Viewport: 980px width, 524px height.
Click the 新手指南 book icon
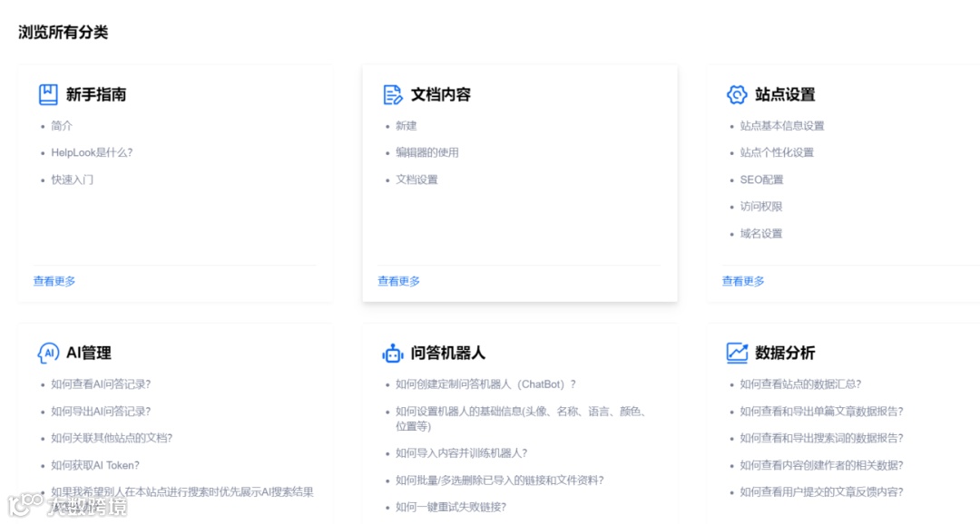(x=47, y=93)
